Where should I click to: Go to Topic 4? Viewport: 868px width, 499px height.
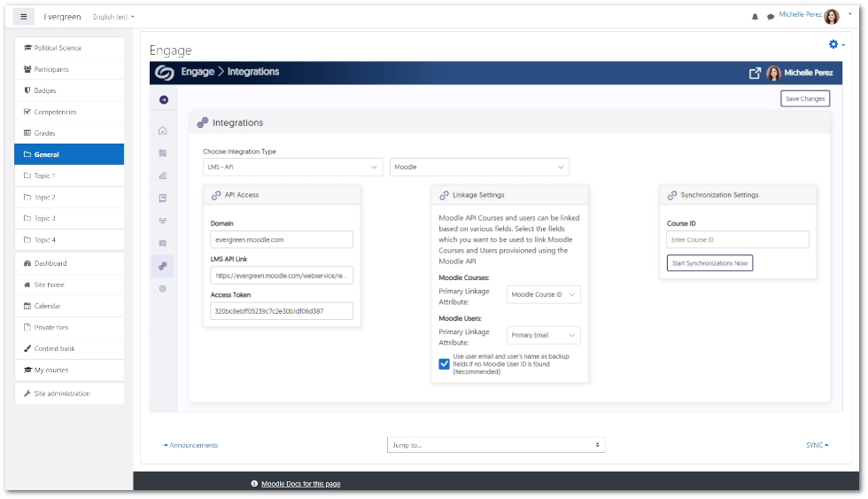(69, 240)
